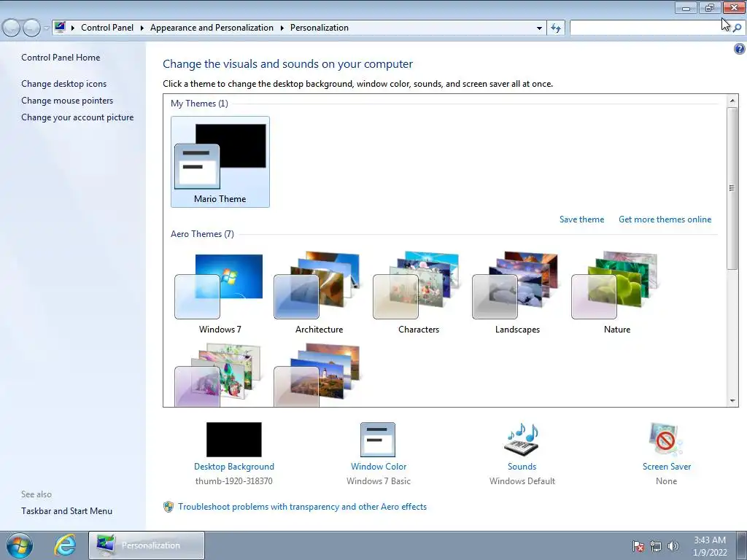Click theme list scroll down arrow
Screen dimensions: 747x560
pyautogui.click(x=732, y=401)
